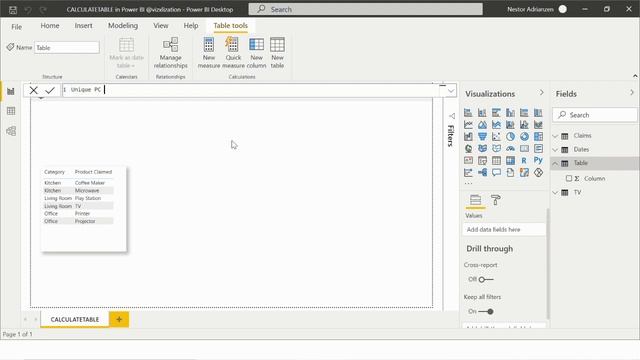Click the title bar Search box

(365, 9)
